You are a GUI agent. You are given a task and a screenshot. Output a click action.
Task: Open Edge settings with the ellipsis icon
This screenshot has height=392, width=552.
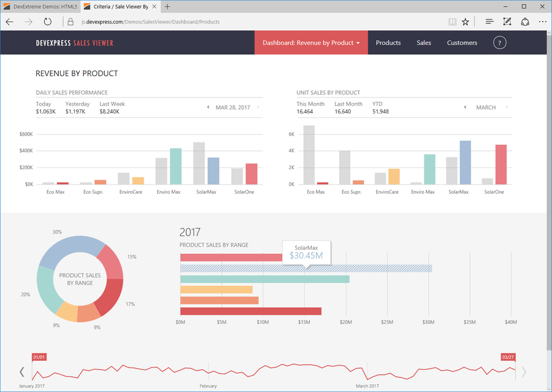542,21
